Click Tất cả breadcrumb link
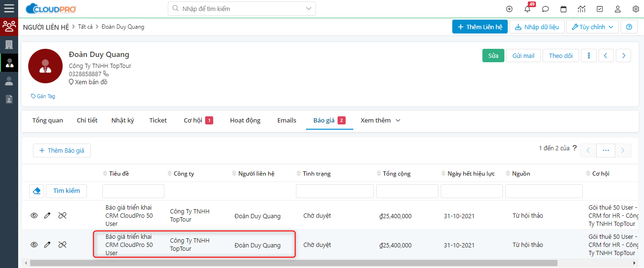The height and width of the screenshot is (268, 644). pyautogui.click(x=85, y=27)
